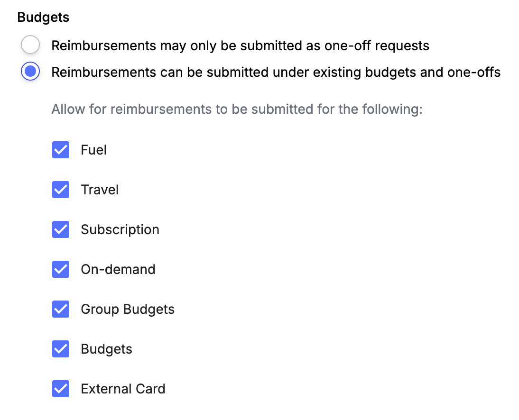Click the On-demand label text
519x420 pixels.
point(118,269)
